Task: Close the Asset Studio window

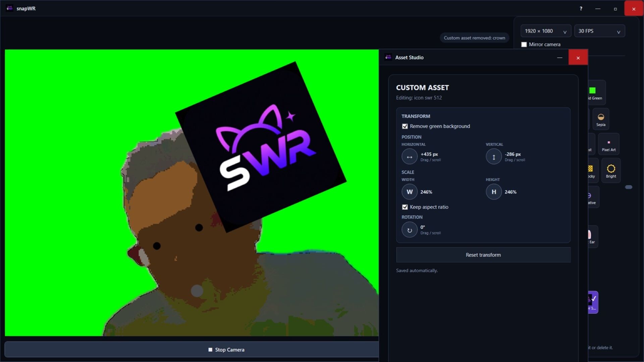Action: [x=578, y=58]
